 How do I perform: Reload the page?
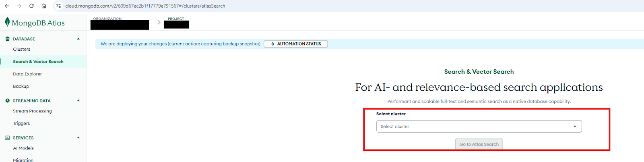(31, 6)
